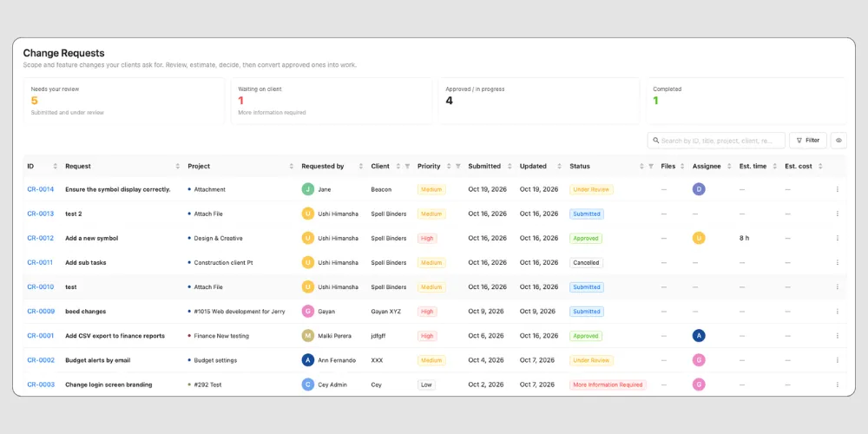The image size is (868, 434).
Task: Click the More Information Required status badge
Action: pos(608,385)
